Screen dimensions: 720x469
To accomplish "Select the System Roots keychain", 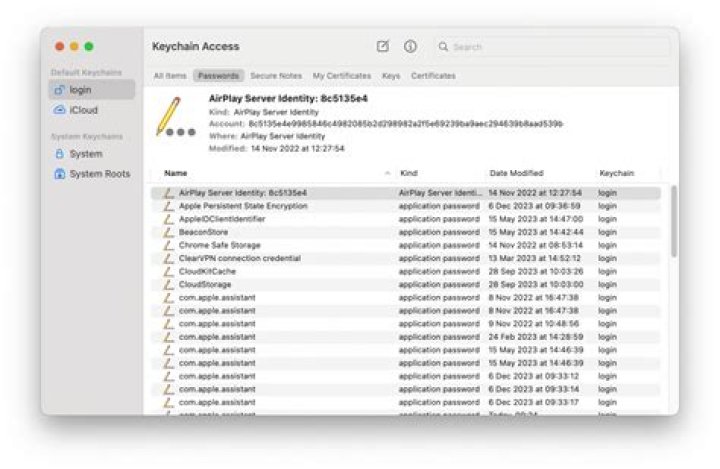I will pos(92,174).
